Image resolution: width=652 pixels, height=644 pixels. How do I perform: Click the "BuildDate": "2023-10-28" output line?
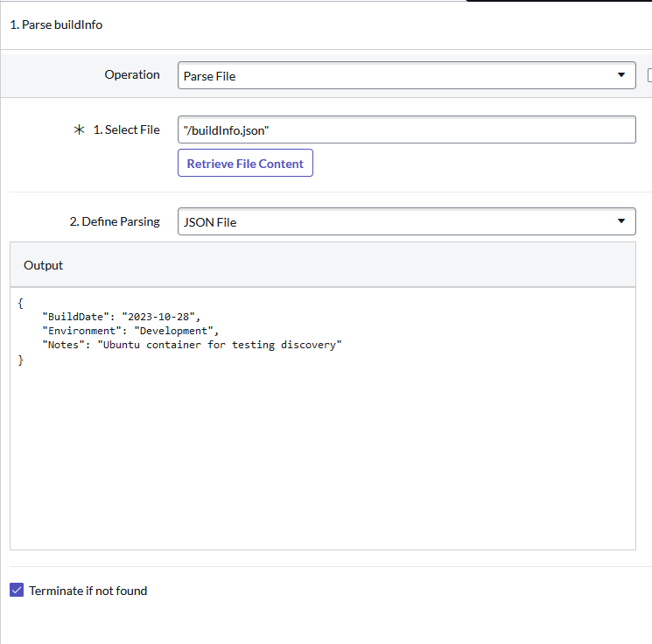coord(122,317)
